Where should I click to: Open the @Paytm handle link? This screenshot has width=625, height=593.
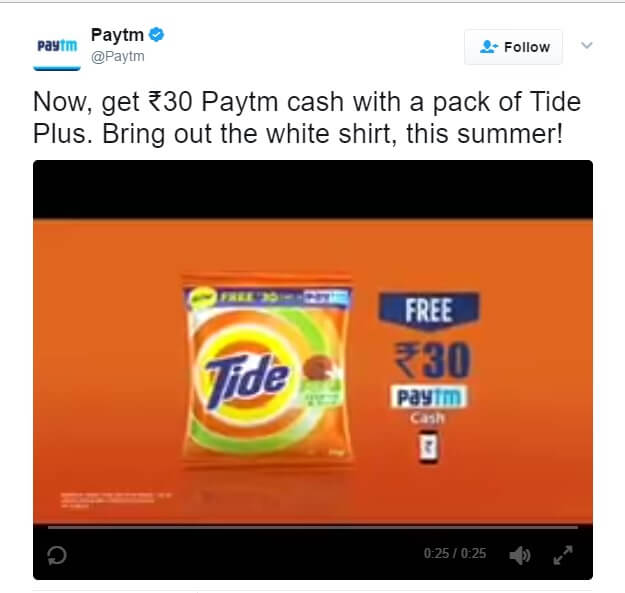point(118,56)
